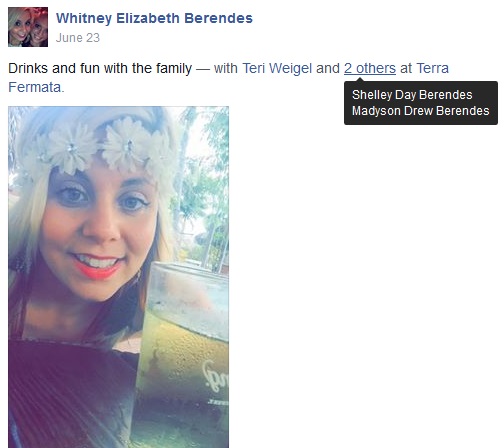Click the dark tooltip box background
The width and height of the screenshot is (504, 448).
(x=421, y=103)
